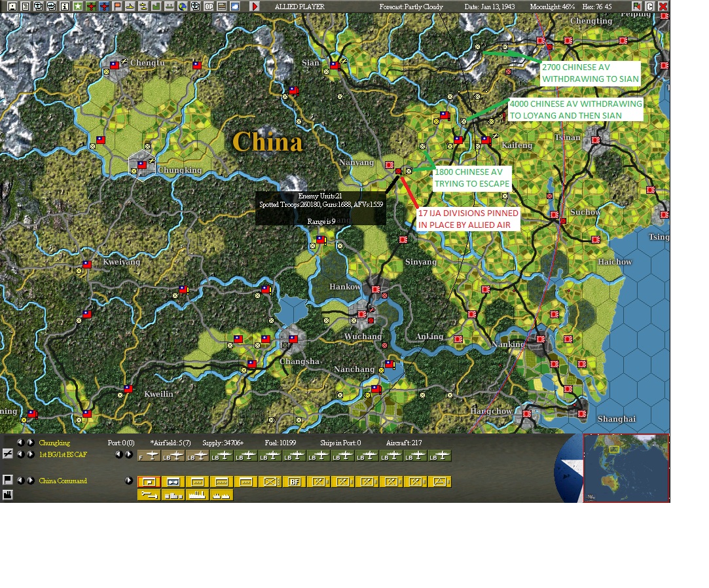The image size is (709, 588).
Task: End turn with the red arrow button
Action: pos(255,7)
